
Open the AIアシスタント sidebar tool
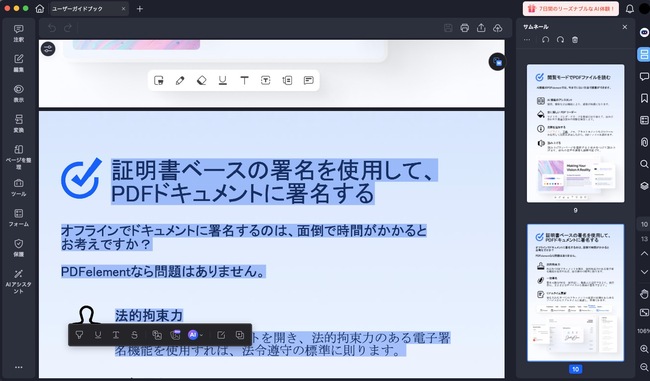click(19, 282)
